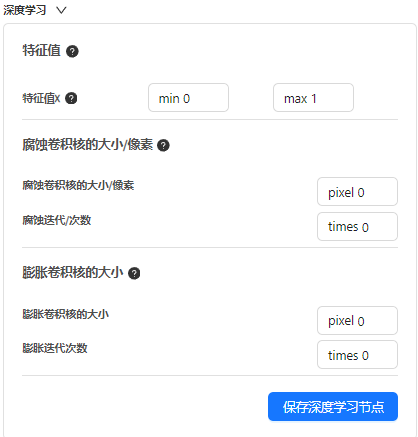This screenshot has height=437, width=418.
Task: Collapse the 深度学习 section chevron
Action: coord(61,10)
